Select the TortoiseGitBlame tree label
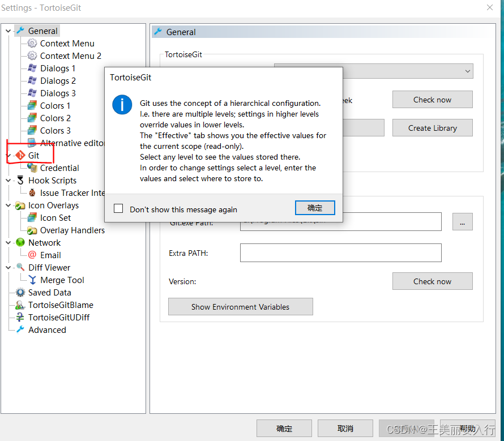504x441 pixels. (61, 305)
